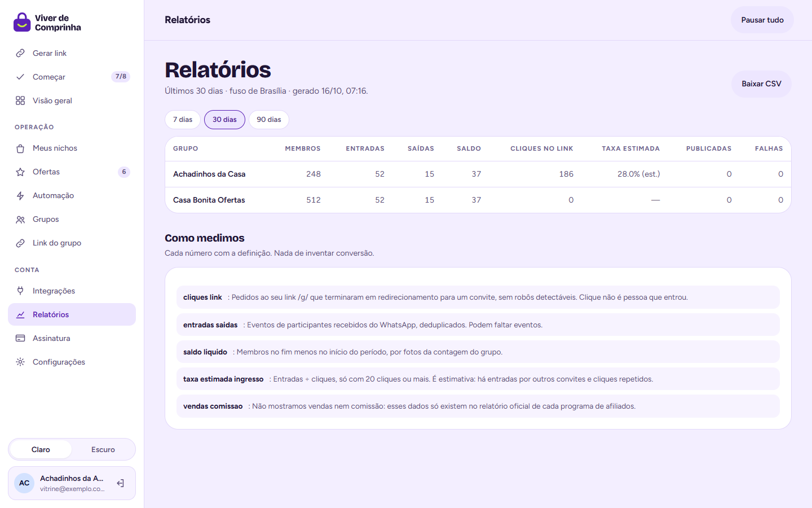Click the Link do grupo chain icon
The width and height of the screenshot is (812, 508).
point(20,243)
